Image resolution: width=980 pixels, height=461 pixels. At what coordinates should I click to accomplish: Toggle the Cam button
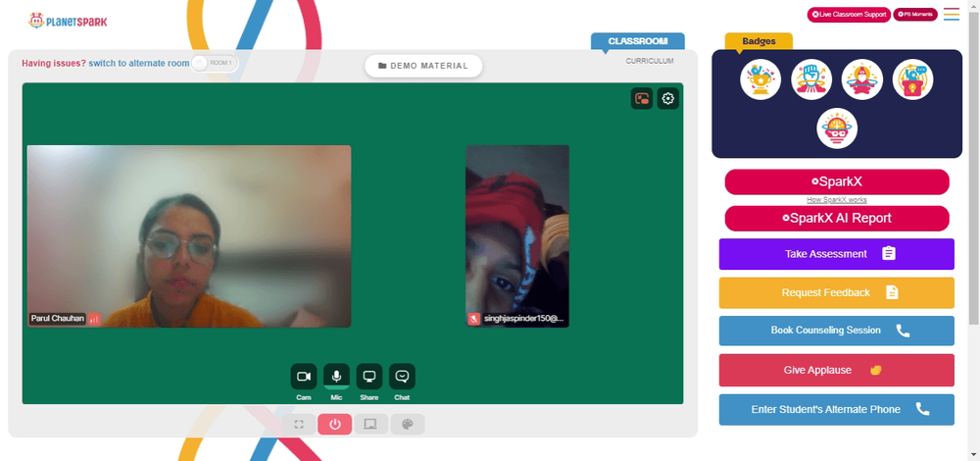(x=304, y=377)
